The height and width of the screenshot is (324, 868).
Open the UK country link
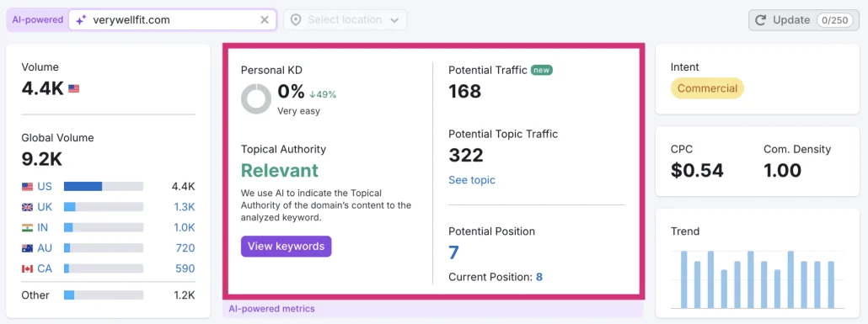45,207
